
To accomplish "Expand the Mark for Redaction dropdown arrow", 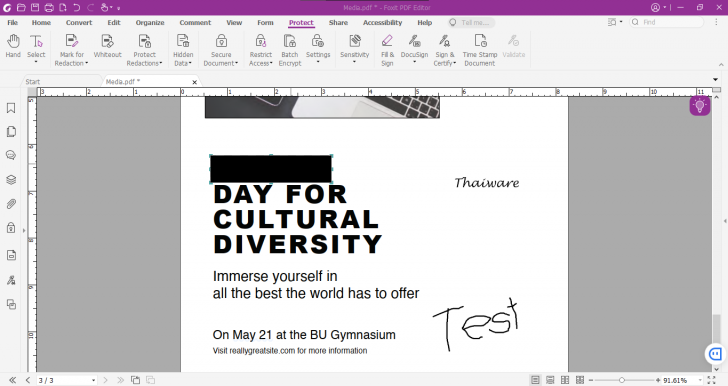I will pos(86,63).
